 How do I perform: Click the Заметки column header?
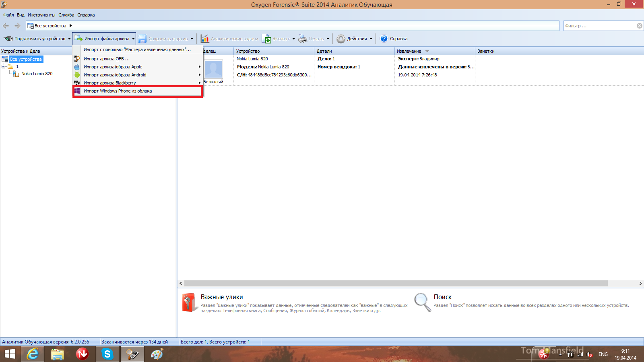click(559, 51)
